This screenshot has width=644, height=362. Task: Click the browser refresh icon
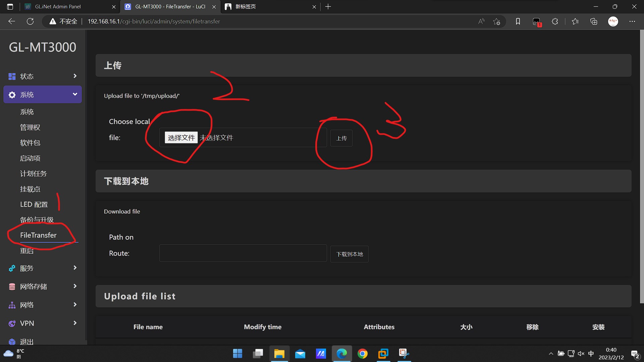30,21
